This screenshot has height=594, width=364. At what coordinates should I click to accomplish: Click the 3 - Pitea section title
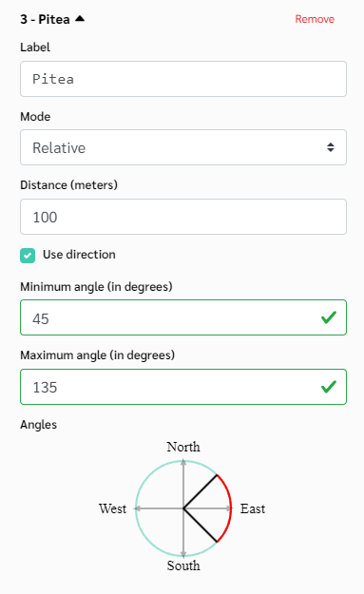45,19
